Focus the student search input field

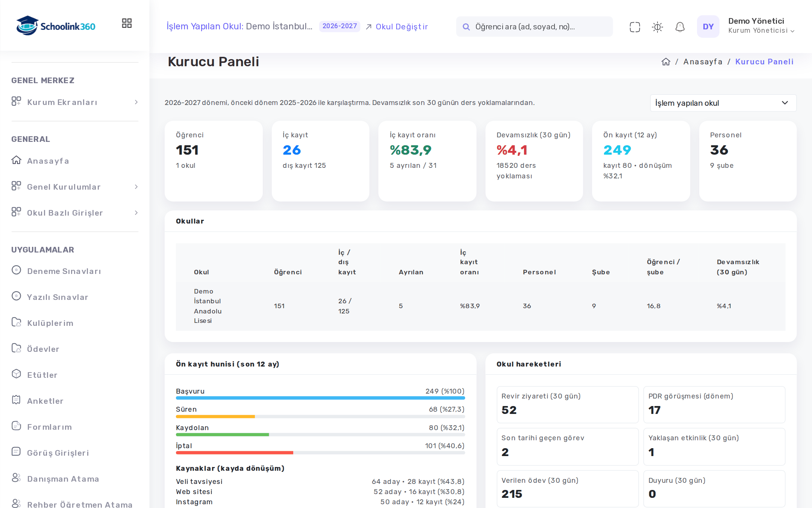(534, 27)
